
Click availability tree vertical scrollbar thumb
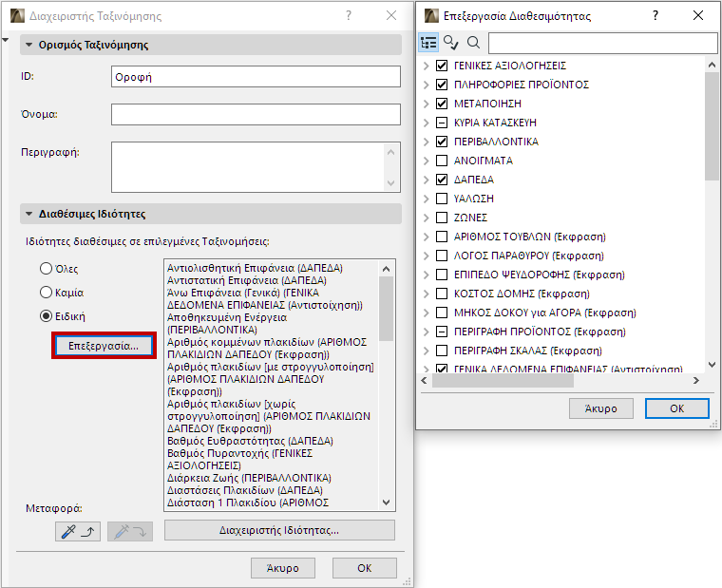tap(712, 126)
